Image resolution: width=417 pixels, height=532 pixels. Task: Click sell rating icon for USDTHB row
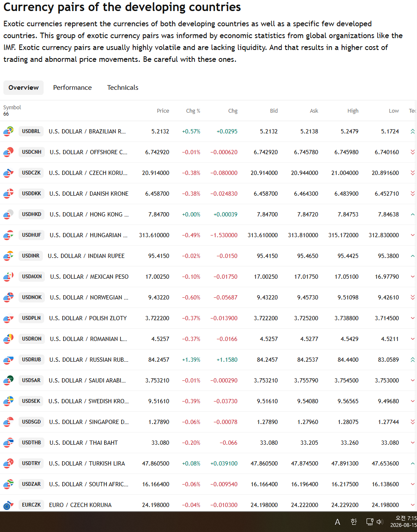[x=412, y=443]
